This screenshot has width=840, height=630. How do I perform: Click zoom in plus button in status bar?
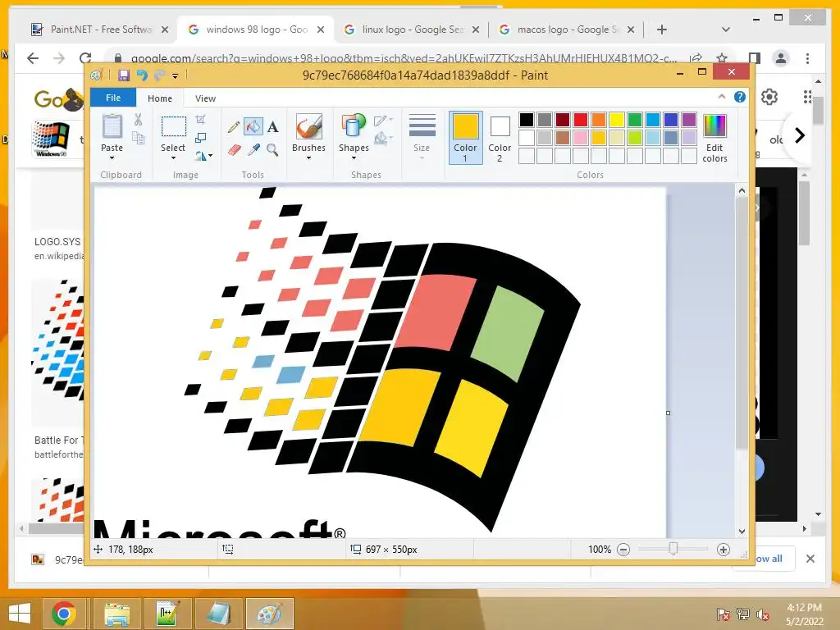click(724, 550)
